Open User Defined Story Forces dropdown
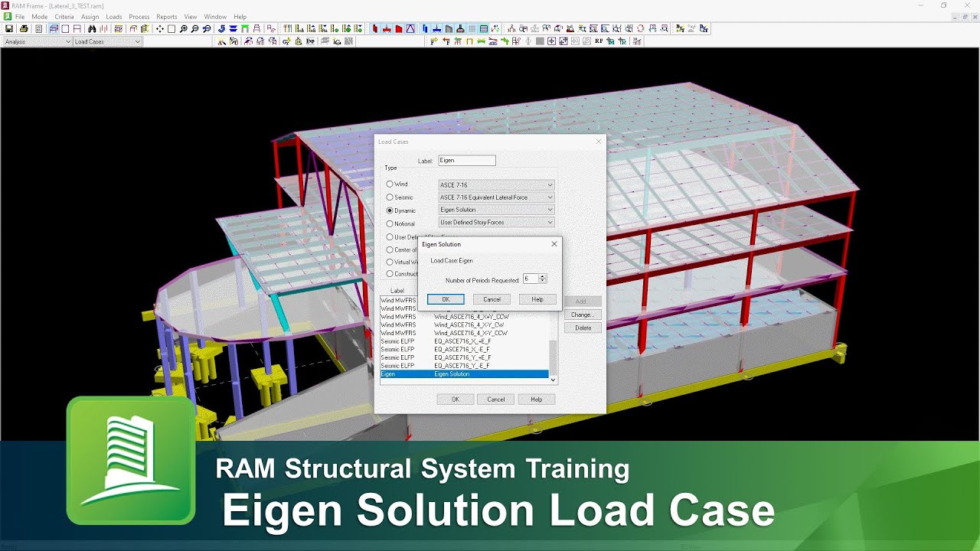The image size is (980, 551). 496,222
